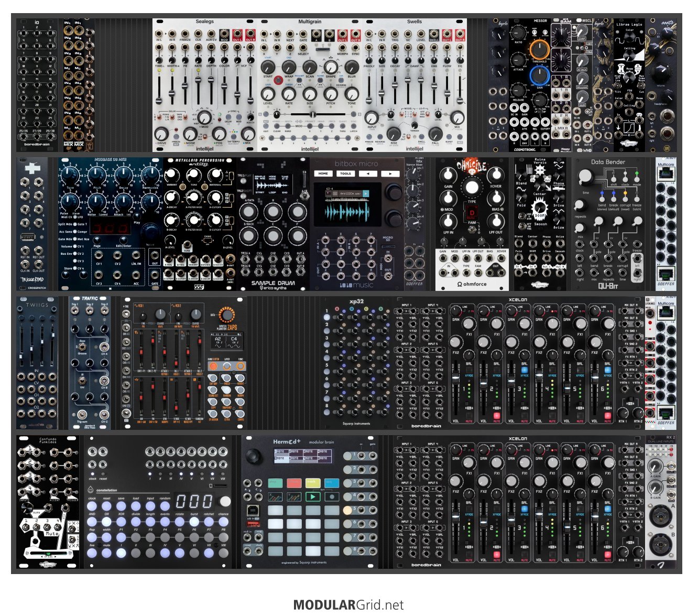
Task: Click XLR input A on the RX 2 module
Action: (661, 516)
